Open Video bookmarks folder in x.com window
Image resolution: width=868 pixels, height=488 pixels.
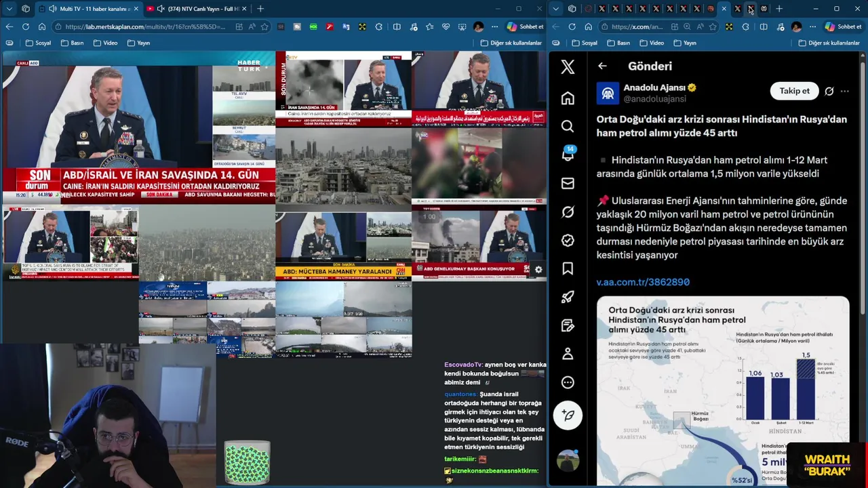pyautogui.click(x=652, y=43)
